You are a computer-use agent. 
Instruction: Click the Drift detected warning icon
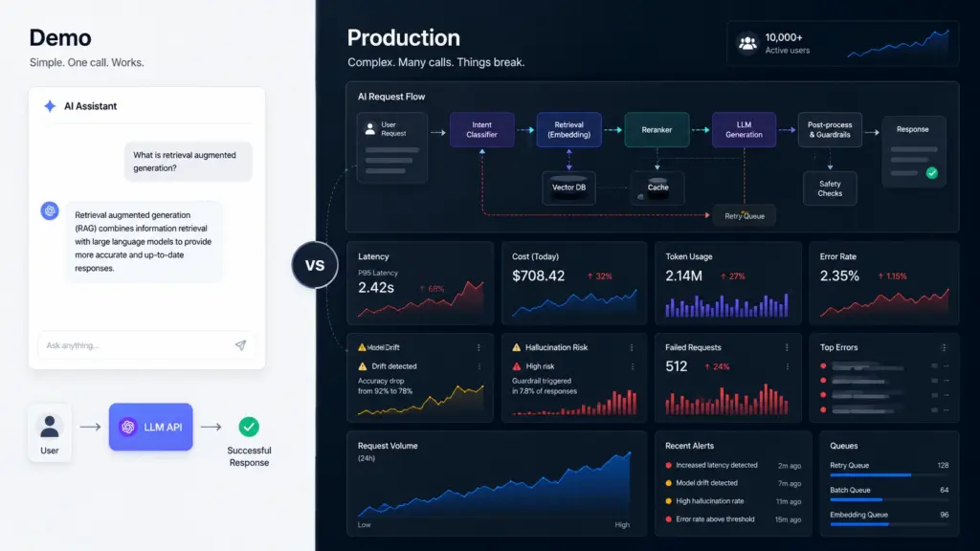[363, 366]
